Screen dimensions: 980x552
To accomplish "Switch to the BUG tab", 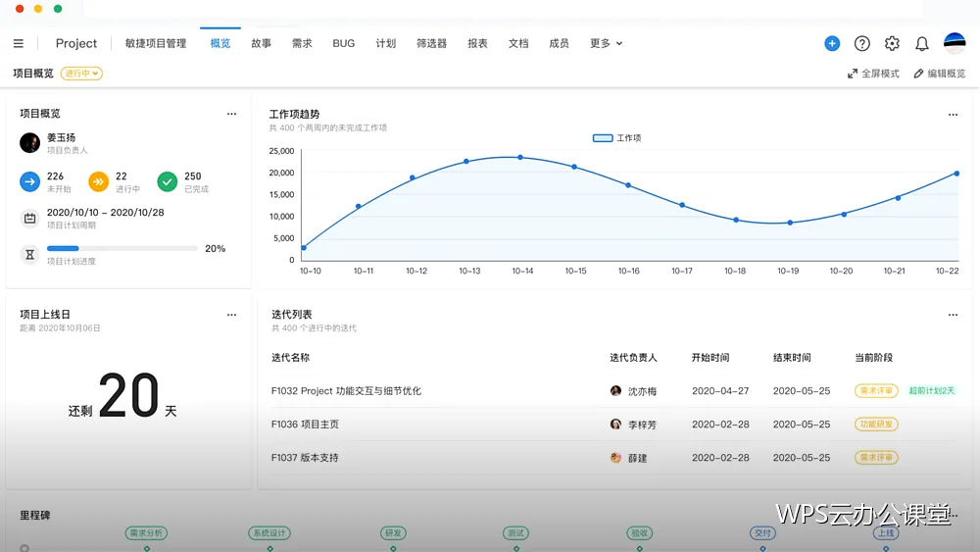I will tap(344, 43).
